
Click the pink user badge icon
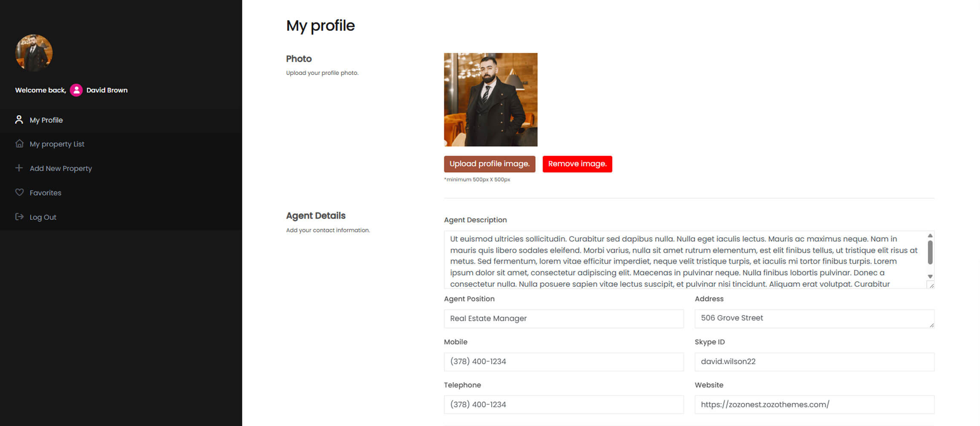click(76, 90)
